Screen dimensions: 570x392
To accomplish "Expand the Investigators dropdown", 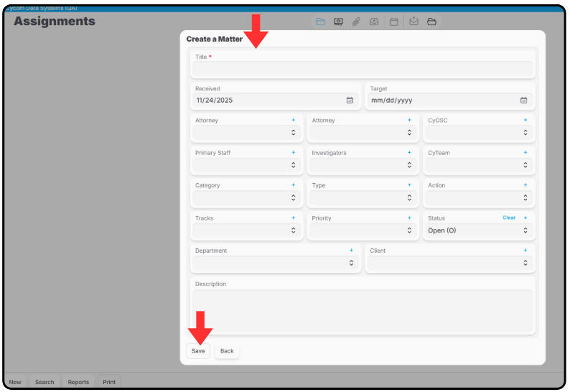I will pyautogui.click(x=363, y=165).
